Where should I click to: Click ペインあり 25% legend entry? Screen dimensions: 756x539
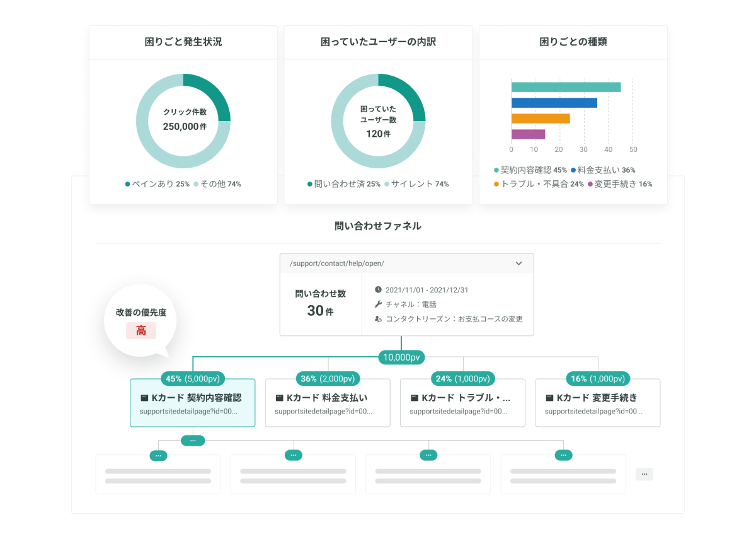click(x=157, y=184)
